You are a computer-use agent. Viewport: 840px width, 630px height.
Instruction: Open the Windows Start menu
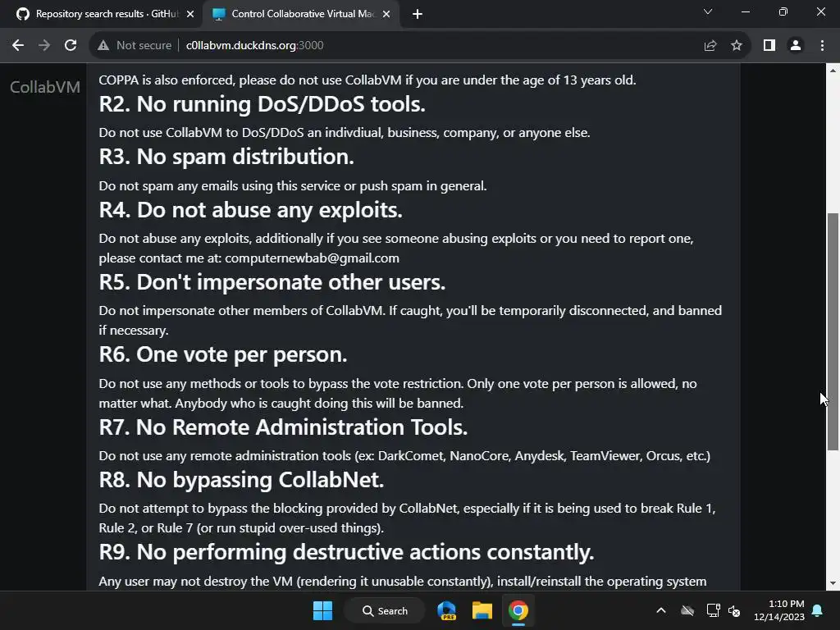point(322,610)
